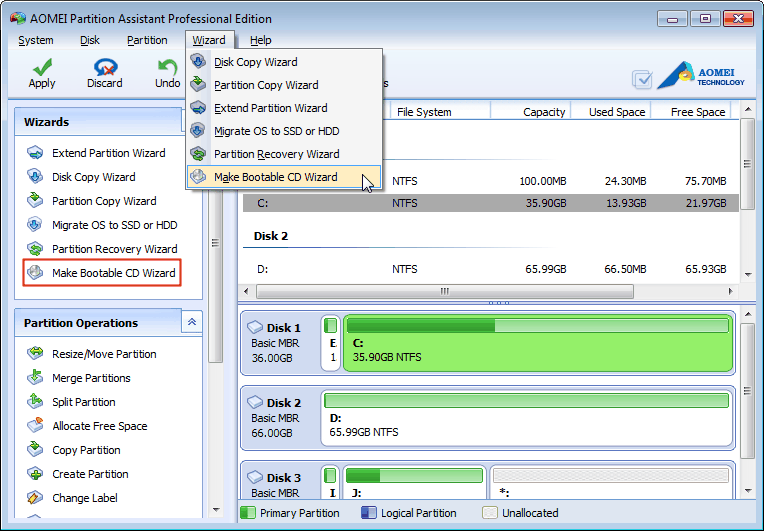This screenshot has height=531, width=764.
Task: Open Merge Partitions operation
Action: [x=91, y=378]
